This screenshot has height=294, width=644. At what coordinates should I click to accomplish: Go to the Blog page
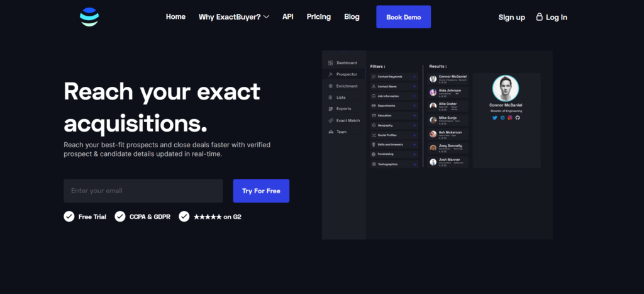pos(352,17)
